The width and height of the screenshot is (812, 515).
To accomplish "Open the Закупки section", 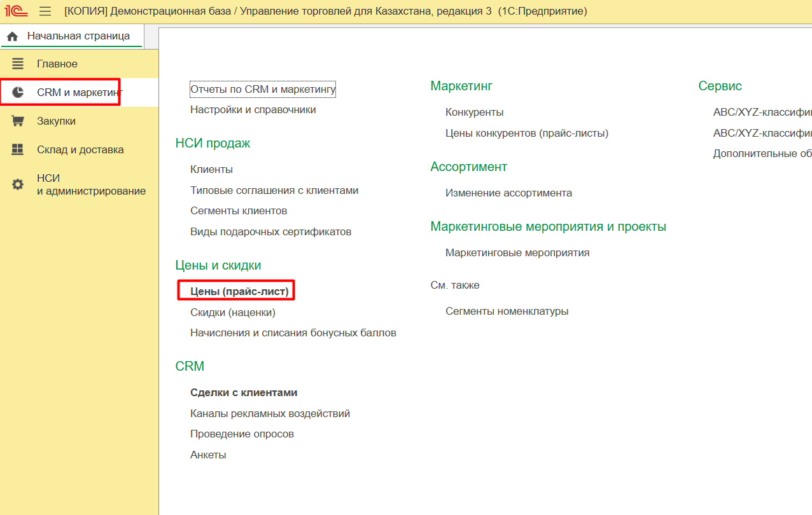I will [56, 121].
